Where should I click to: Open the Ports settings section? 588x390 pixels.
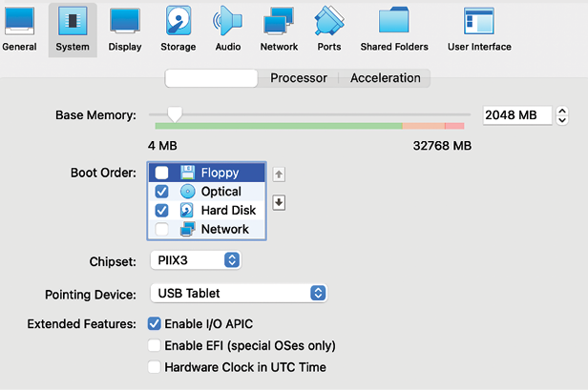coord(329,30)
